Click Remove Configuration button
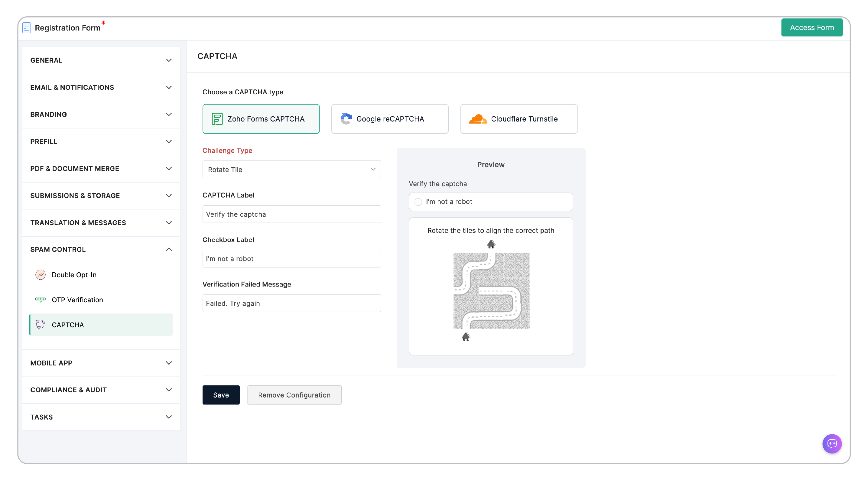The height and width of the screenshot is (480, 868). pos(294,395)
